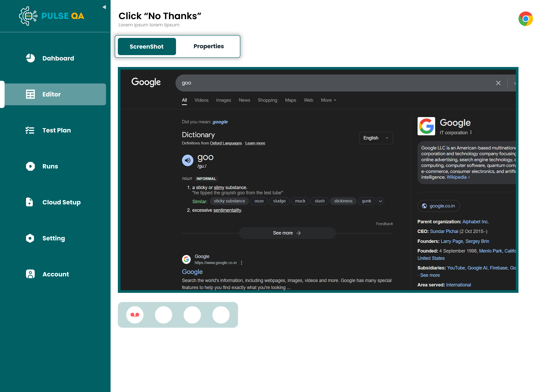Open the International area served link
Image resolution: width=551 pixels, height=392 pixels.
[x=458, y=285]
